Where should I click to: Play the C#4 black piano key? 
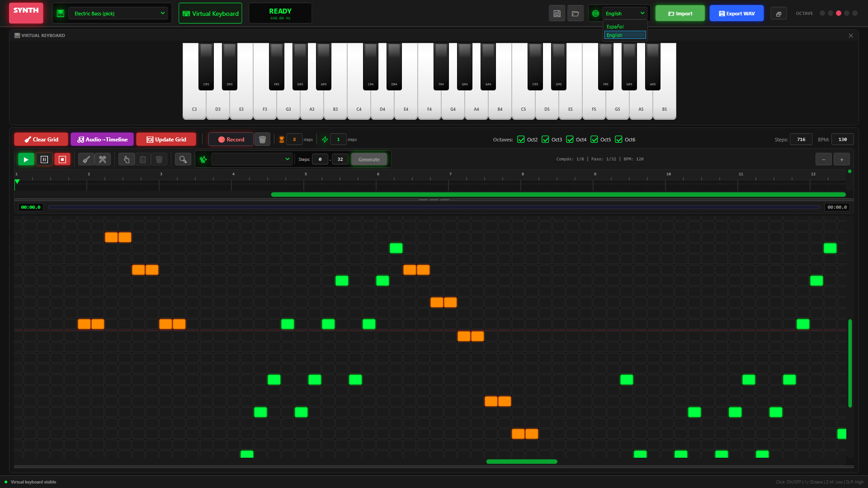[371, 66]
